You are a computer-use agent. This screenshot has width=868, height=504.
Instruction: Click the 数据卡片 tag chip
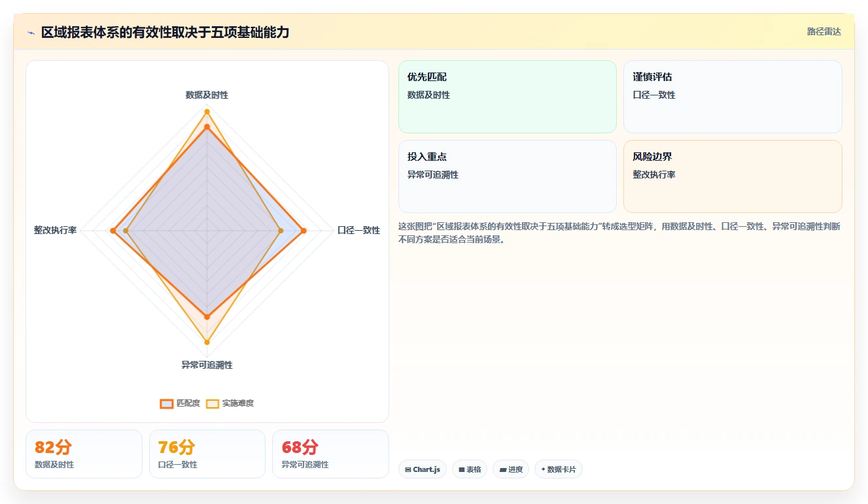559,469
